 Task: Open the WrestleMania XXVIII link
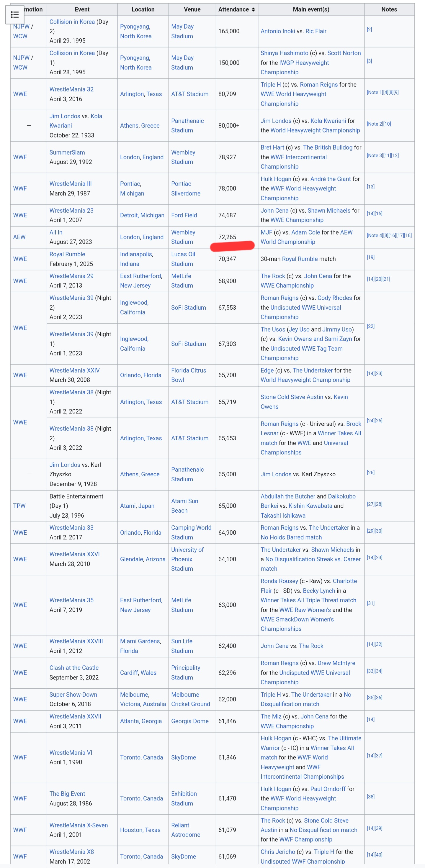pos(76,641)
